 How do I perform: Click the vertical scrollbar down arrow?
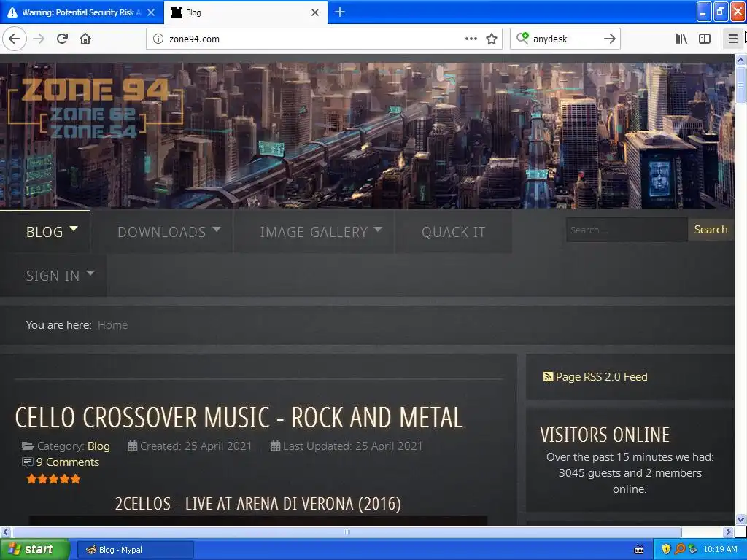coord(740,519)
